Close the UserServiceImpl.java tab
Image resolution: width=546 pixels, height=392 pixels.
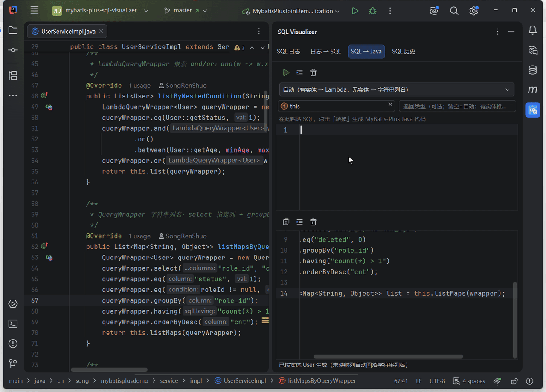pos(102,31)
